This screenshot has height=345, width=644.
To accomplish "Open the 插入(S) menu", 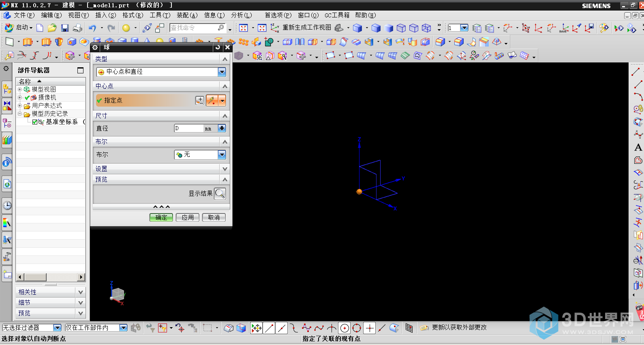I will (105, 15).
